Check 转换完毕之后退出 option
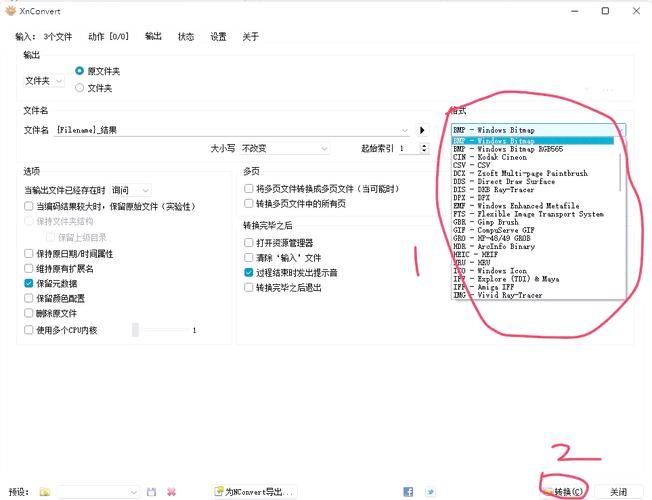The height and width of the screenshot is (500, 652). [249, 287]
